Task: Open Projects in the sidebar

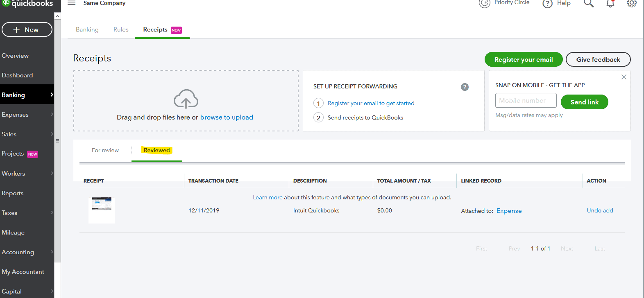Action: pyautogui.click(x=13, y=154)
